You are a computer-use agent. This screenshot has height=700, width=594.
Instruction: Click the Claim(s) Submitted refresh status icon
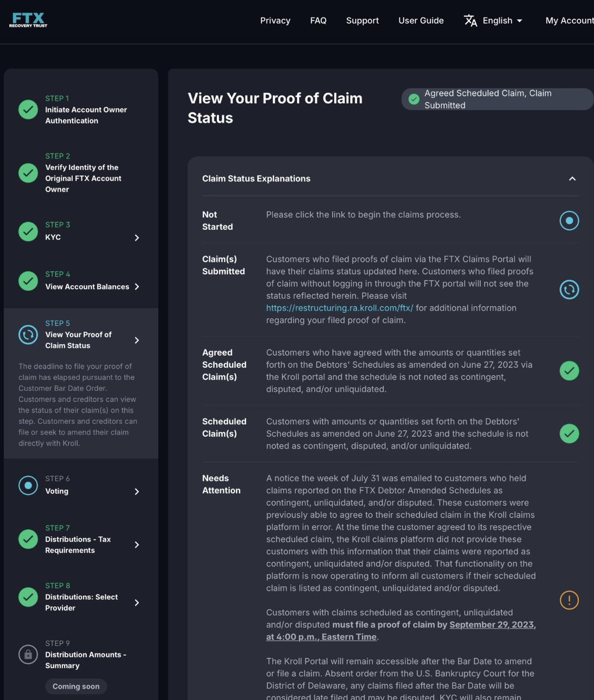coord(570,289)
